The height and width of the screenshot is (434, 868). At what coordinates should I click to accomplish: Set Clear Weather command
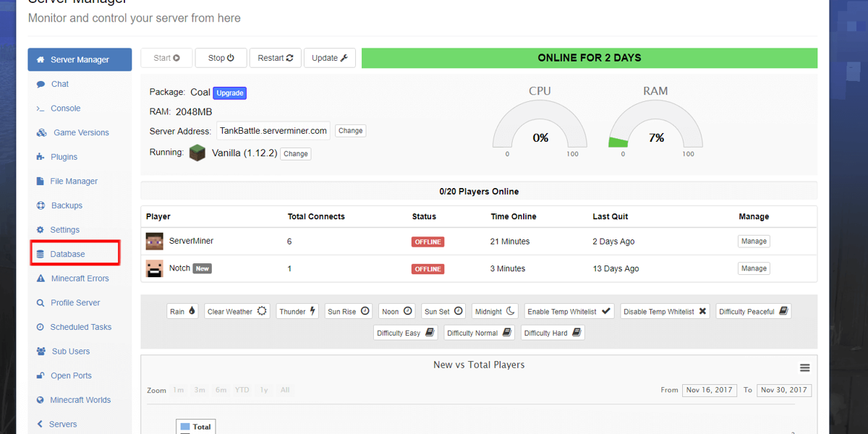tap(237, 311)
